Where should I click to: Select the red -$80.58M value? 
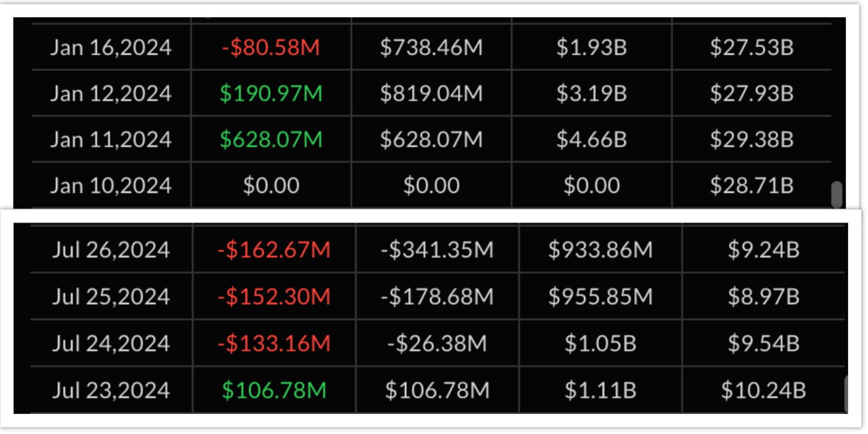tap(271, 47)
